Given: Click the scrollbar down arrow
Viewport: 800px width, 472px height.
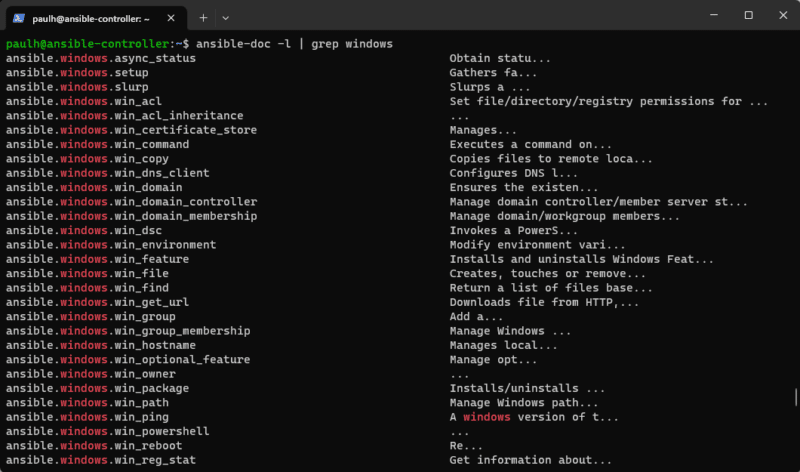Looking at the screenshot, I should (793, 465).
